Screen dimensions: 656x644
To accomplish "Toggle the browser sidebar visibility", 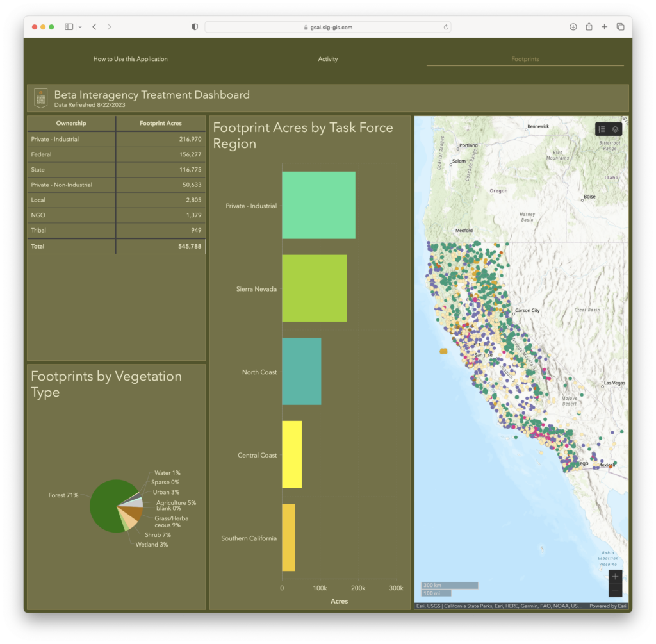I will (69, 27).
